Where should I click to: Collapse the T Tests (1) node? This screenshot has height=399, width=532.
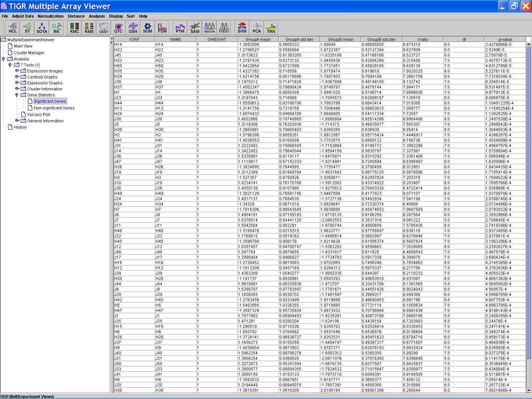[10, 65]
